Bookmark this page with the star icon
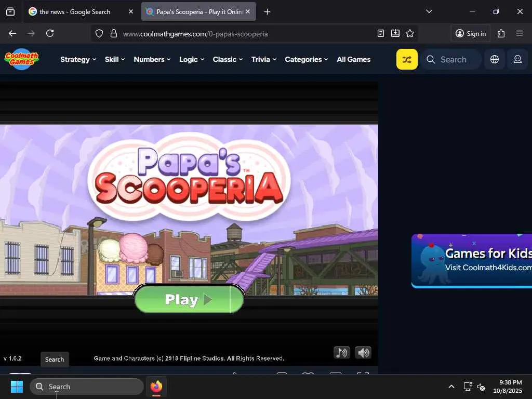Viewport: 532px width, 399px height. [410, 33]
